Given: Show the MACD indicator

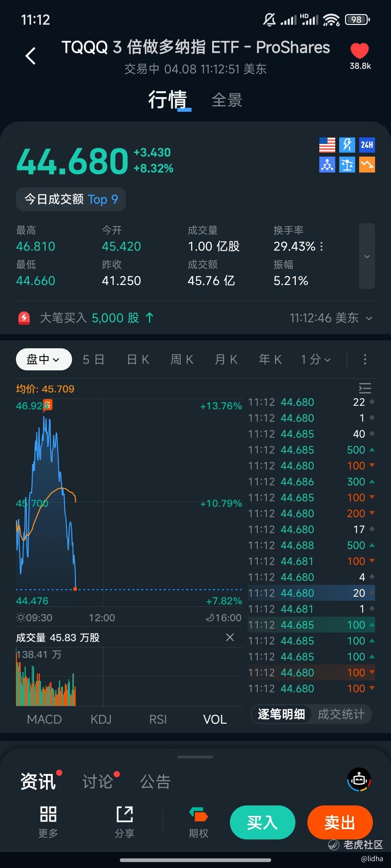Looking at the screenshot, I should [x=44, y=719].
